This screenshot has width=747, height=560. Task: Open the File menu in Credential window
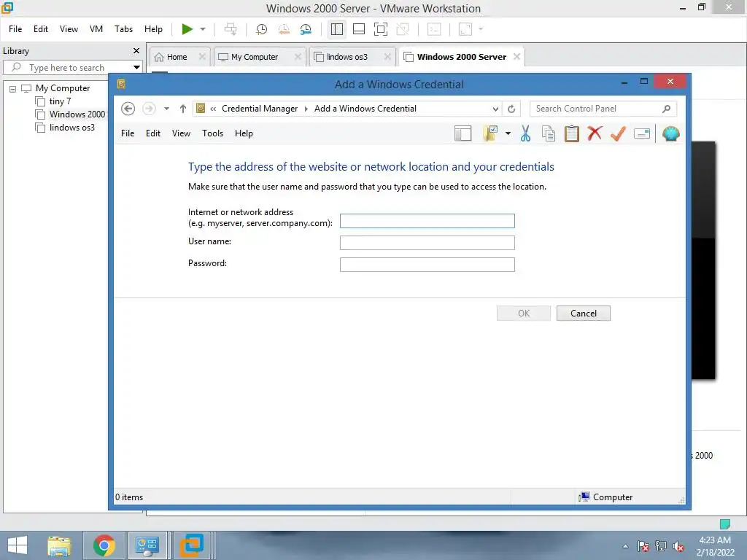(128, 133)
